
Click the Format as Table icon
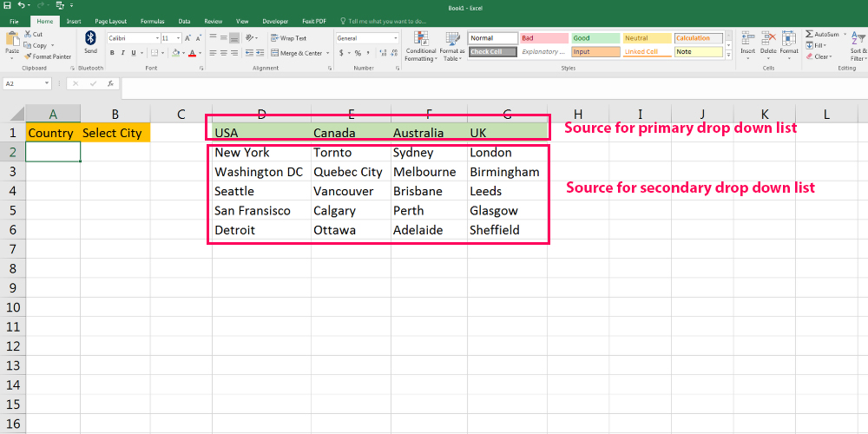pos(451,42)
